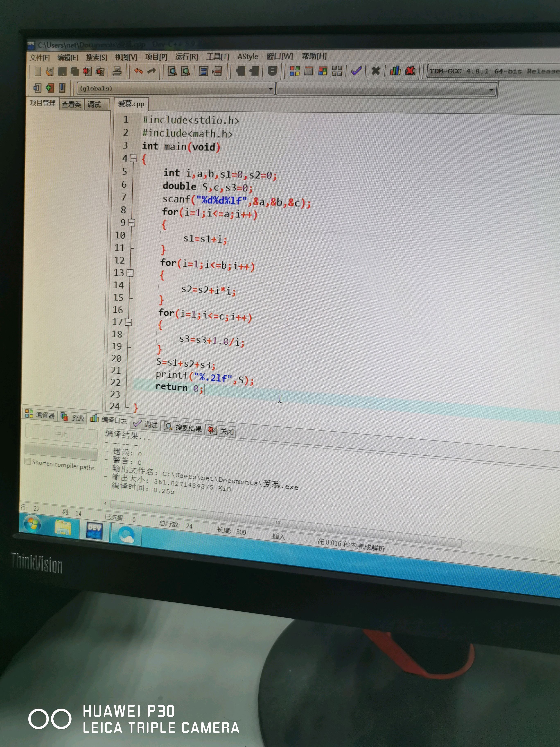
Task: Open the 帮助[H] menu
Action: [x=314, y=56]
